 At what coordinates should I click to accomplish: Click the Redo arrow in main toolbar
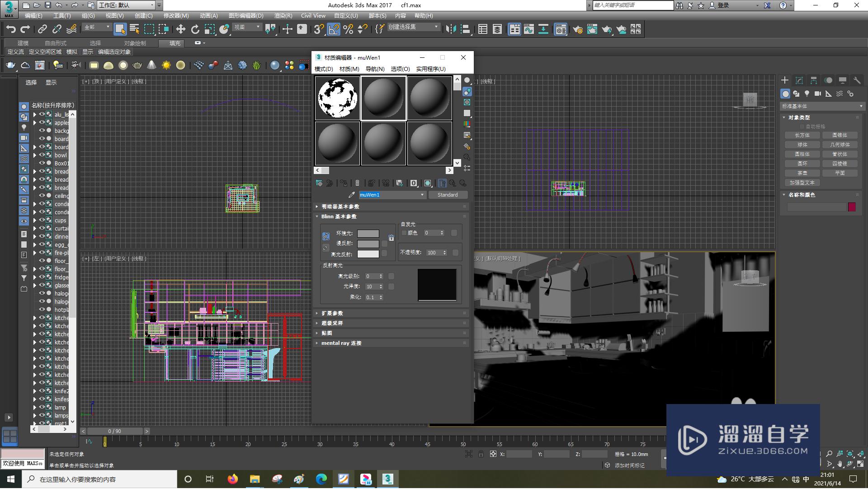point(25,29)
